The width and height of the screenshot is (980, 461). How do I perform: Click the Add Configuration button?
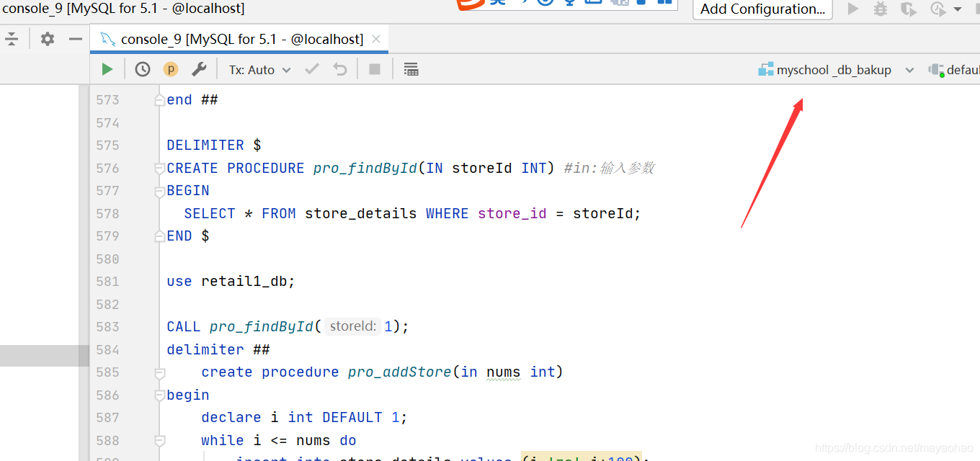(x=762, y=9)
